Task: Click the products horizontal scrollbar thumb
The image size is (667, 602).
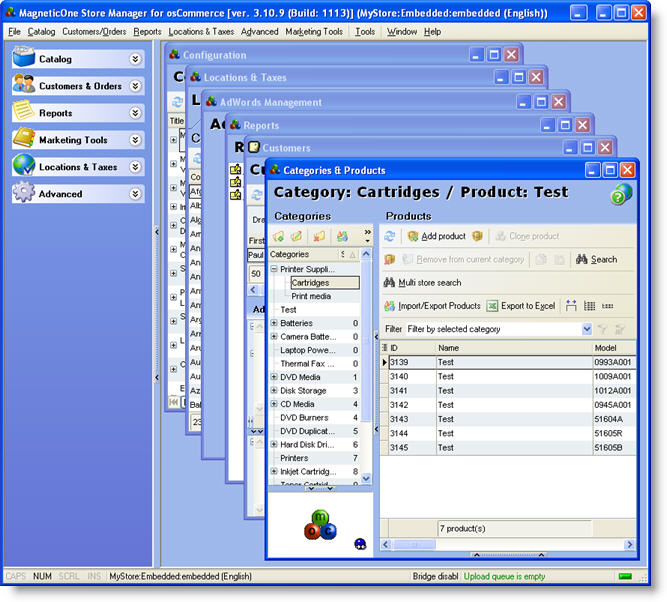Action: 414,544
